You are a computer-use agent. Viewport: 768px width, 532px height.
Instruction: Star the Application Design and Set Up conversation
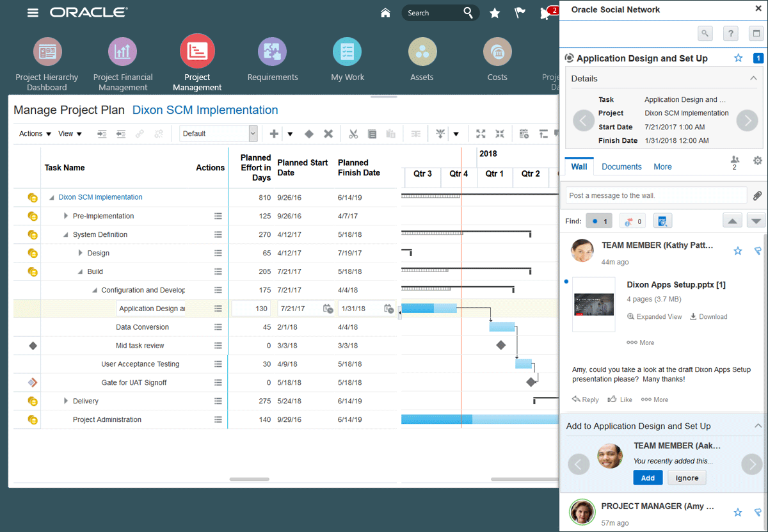(x=738, y=58)
